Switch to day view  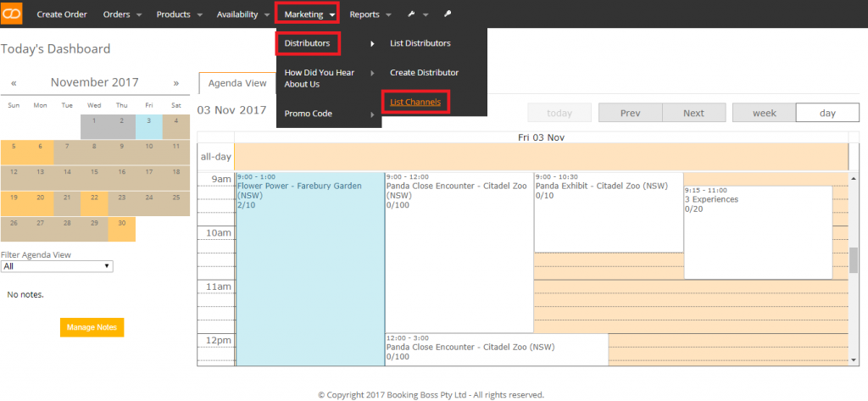point(827,113)
